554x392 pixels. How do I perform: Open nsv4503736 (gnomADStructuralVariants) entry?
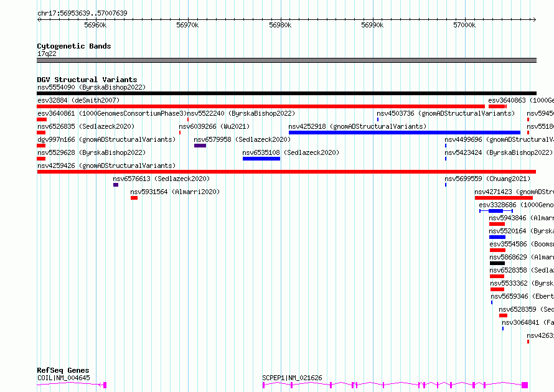tap(446, 113)
